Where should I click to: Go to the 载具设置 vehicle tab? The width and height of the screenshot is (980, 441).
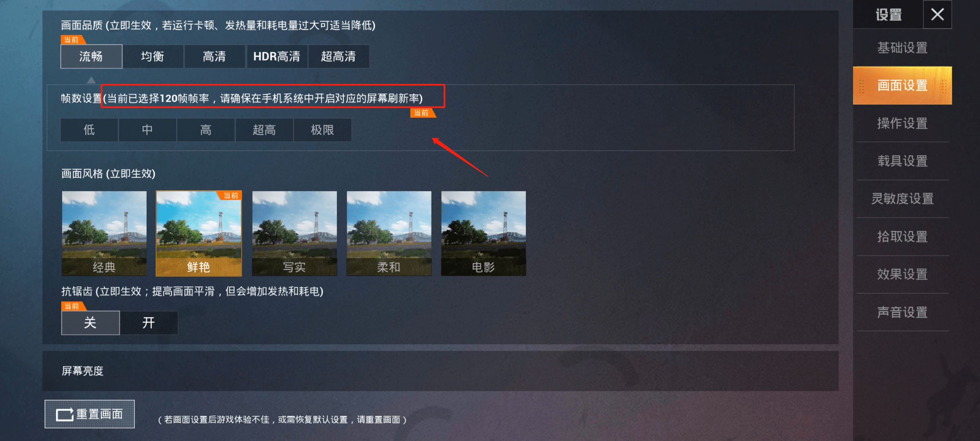(902, 161)
